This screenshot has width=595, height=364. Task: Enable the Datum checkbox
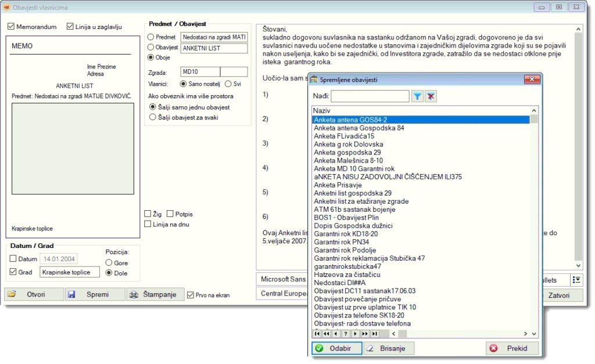coord(13,258)
